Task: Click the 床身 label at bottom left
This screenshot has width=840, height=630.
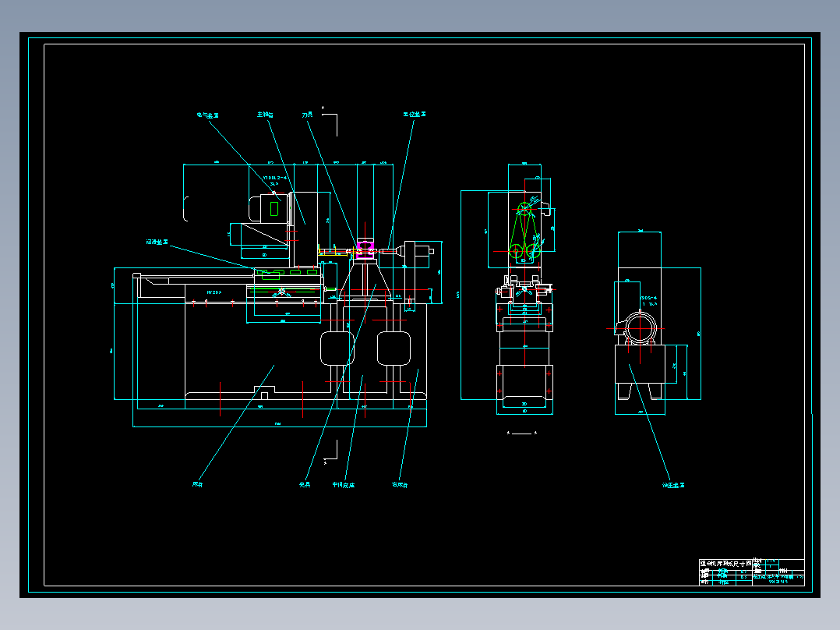Action: pos(198,485)
